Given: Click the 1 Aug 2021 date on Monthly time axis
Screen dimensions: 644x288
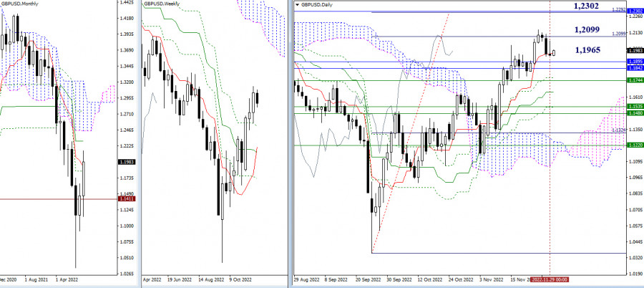Looking at the screenshot, I should click(x=36, y=278).
